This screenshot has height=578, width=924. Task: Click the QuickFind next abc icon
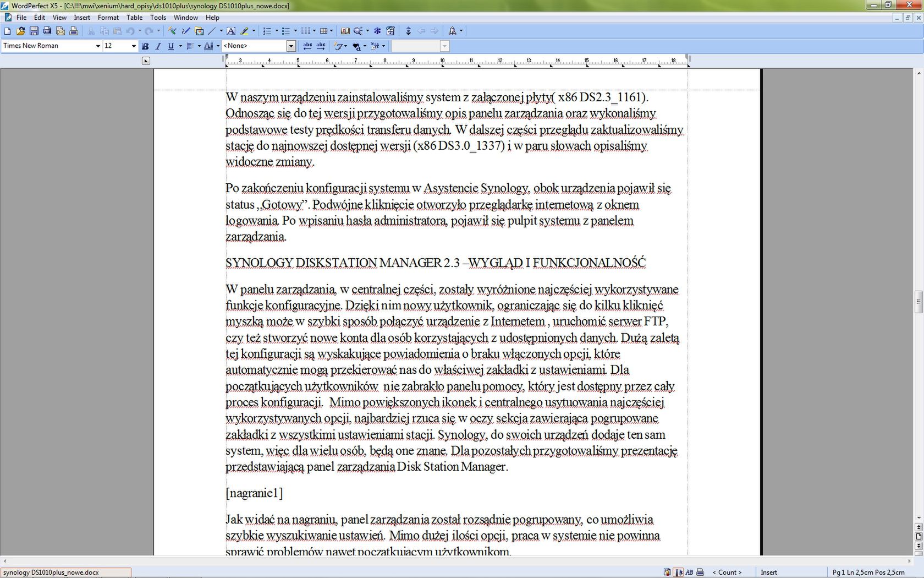321,46
